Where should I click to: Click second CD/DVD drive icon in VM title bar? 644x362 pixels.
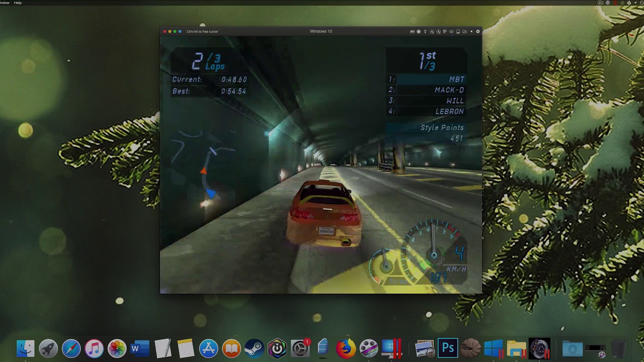[x=438, y=32]
